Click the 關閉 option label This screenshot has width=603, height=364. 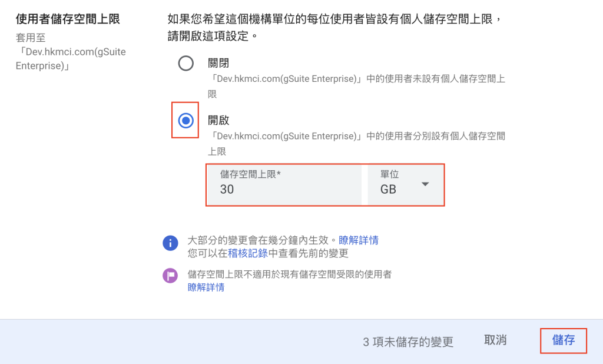click(x=218, y=63)
